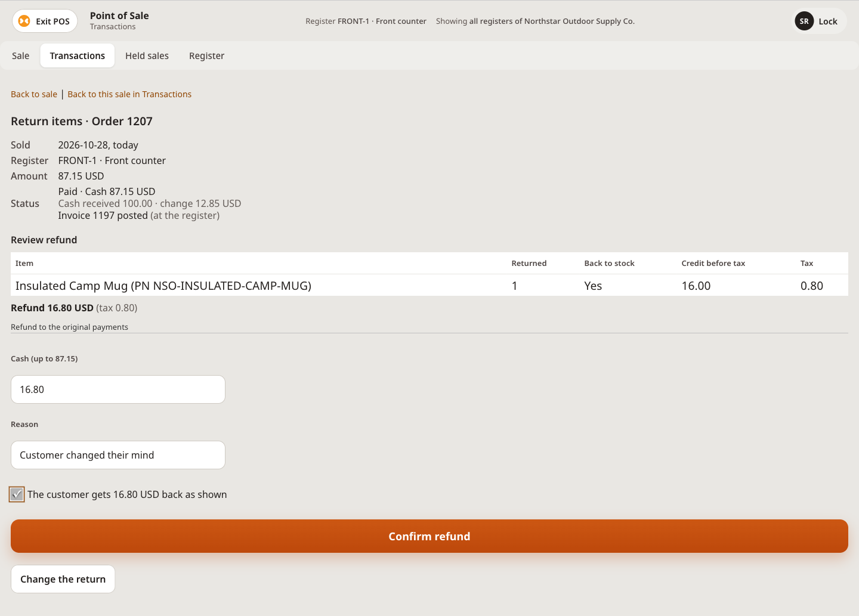Click the Yes back-to-stock cell
Screen dimensions: 859x616
593,286
